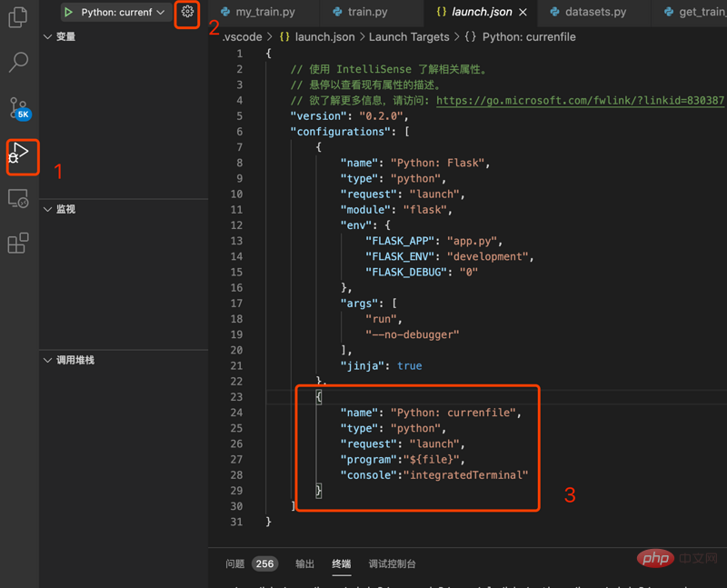Screen dimensions: 727x588
Task: Open the 输出 (Output) panel tab
Action: coord(305,563)
